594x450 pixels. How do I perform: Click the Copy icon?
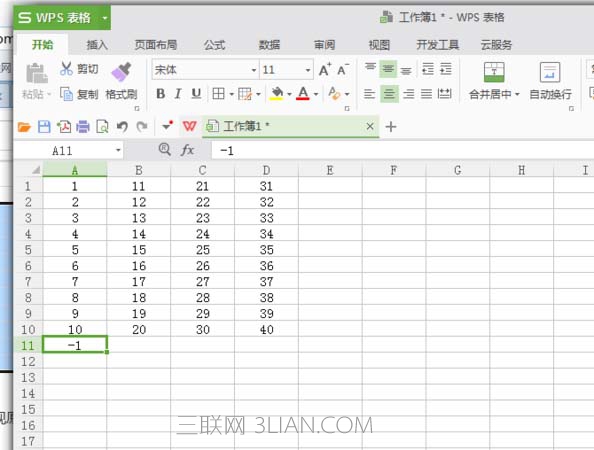[x=66, y=94]
